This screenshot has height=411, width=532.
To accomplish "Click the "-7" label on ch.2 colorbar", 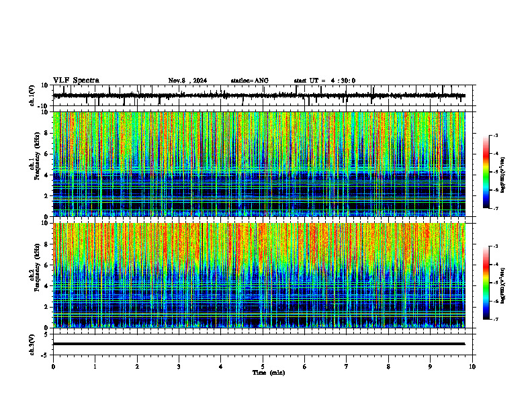I will pos(496,319).
